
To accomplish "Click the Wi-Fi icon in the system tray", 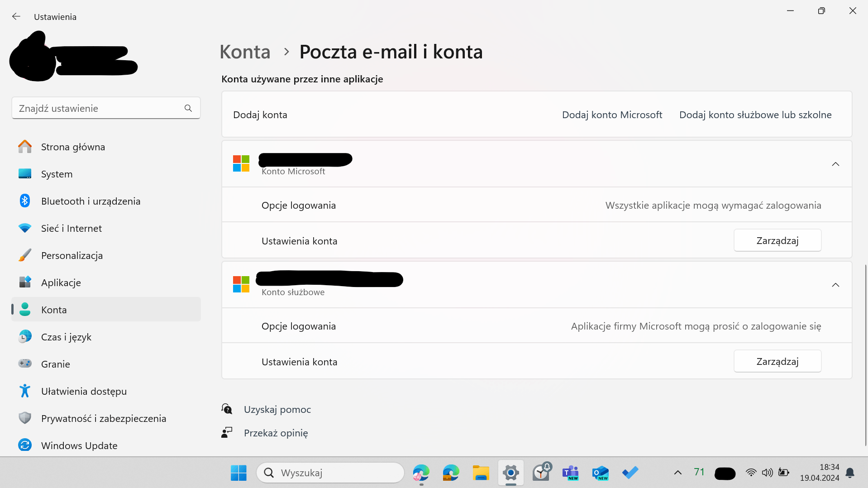I will pos(751,473).
